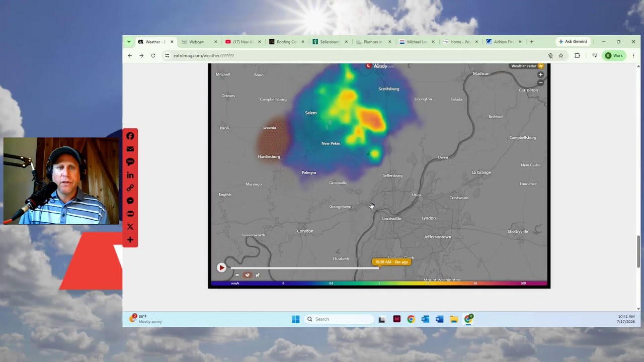
Task: Open Task View on taskbar
Action: pyautogui.click(x=382, y=319)
